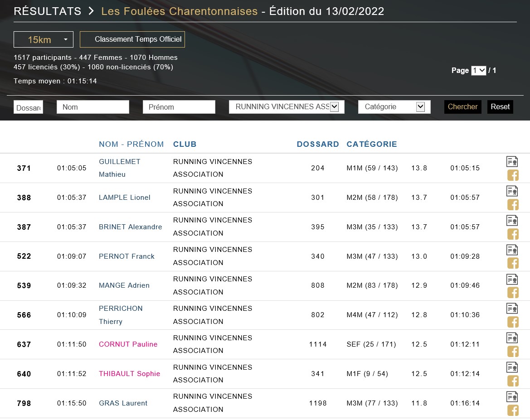Open certificate icon for CORNUT Pauline
This screenshot has width=530, height=420.
pos(512,338)
